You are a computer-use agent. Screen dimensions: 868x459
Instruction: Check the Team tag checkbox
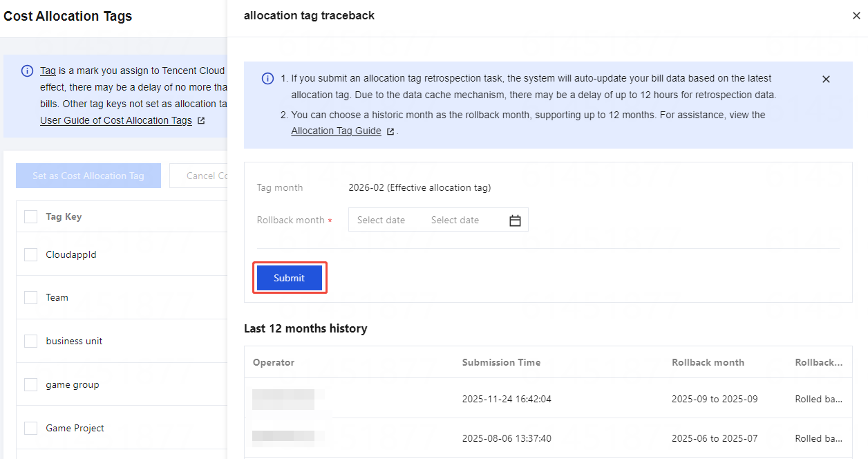coord(31,298)
